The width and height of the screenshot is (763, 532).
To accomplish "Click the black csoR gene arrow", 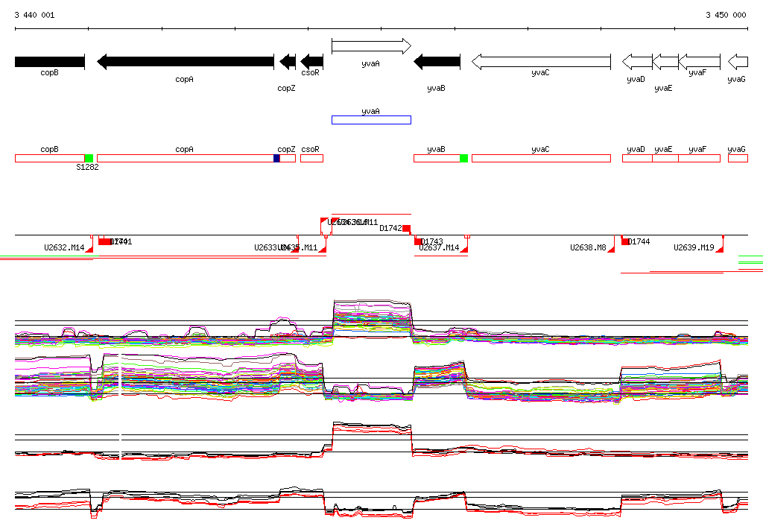I will 312,62.
